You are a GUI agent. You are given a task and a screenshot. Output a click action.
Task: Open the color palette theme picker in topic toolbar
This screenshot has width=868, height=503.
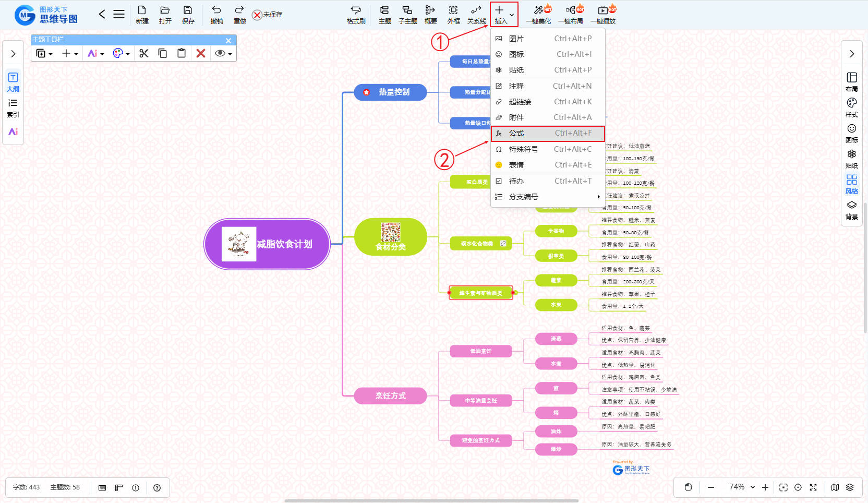coord(120,53)
